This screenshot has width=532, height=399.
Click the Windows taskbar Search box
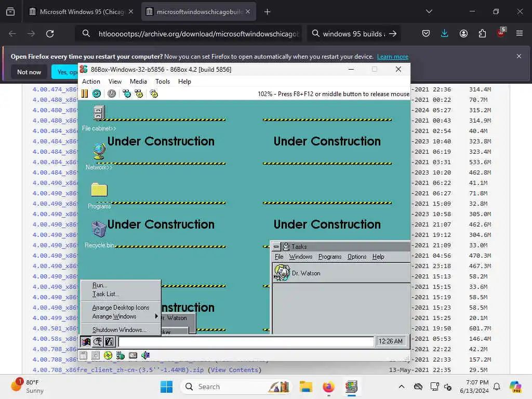click(237, 387)
